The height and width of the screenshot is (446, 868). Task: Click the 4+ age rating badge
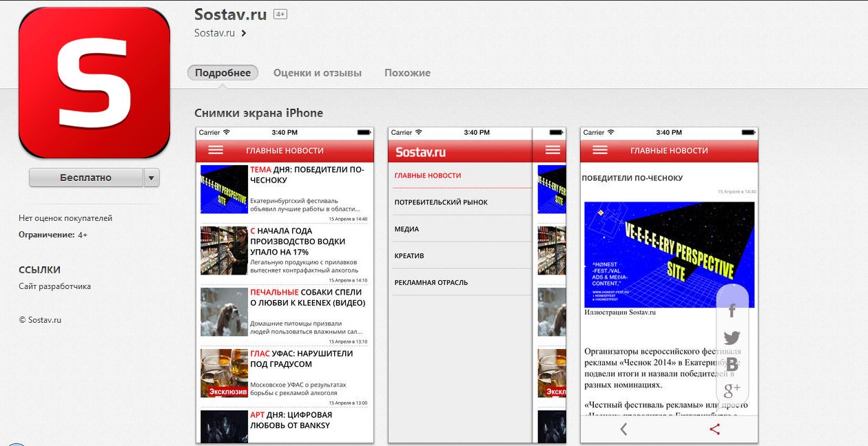point(280,14)
